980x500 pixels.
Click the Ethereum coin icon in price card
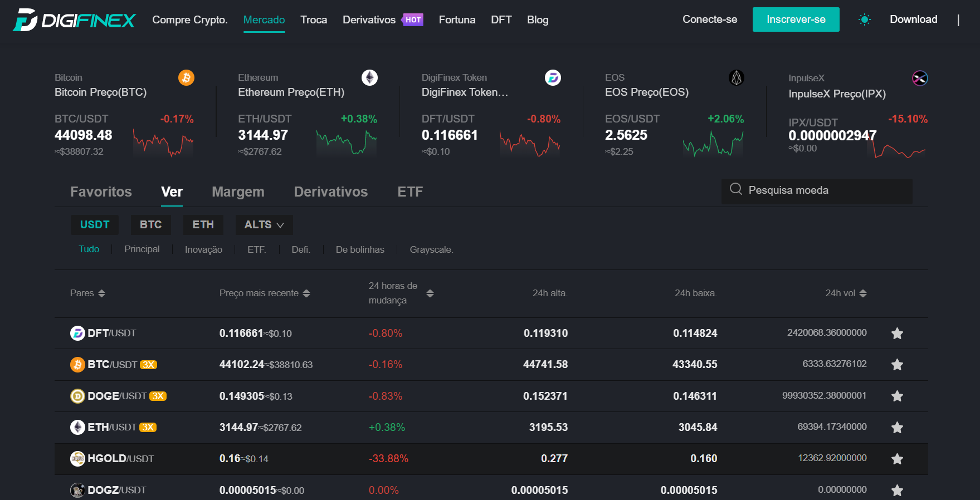pyautogui.click(x=369, y=77)
